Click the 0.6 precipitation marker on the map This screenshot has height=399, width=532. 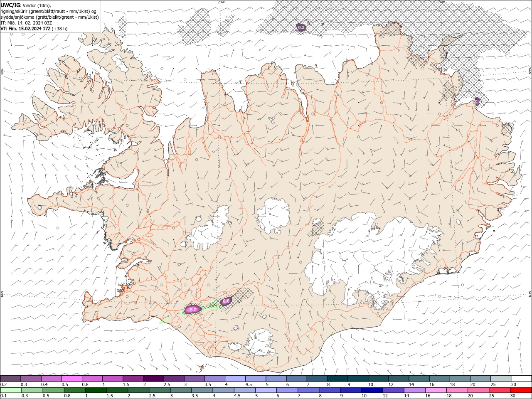226,301
